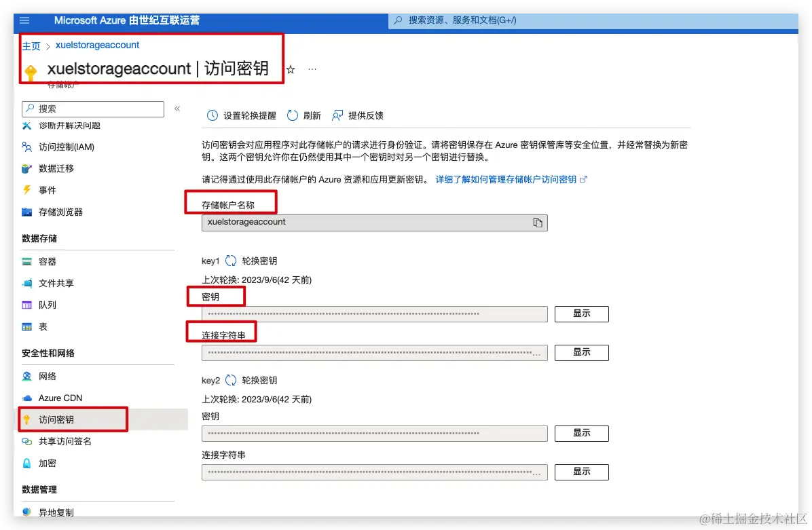Go to 主页 breadcrumb link
The image size is (812, 530).
31,45
